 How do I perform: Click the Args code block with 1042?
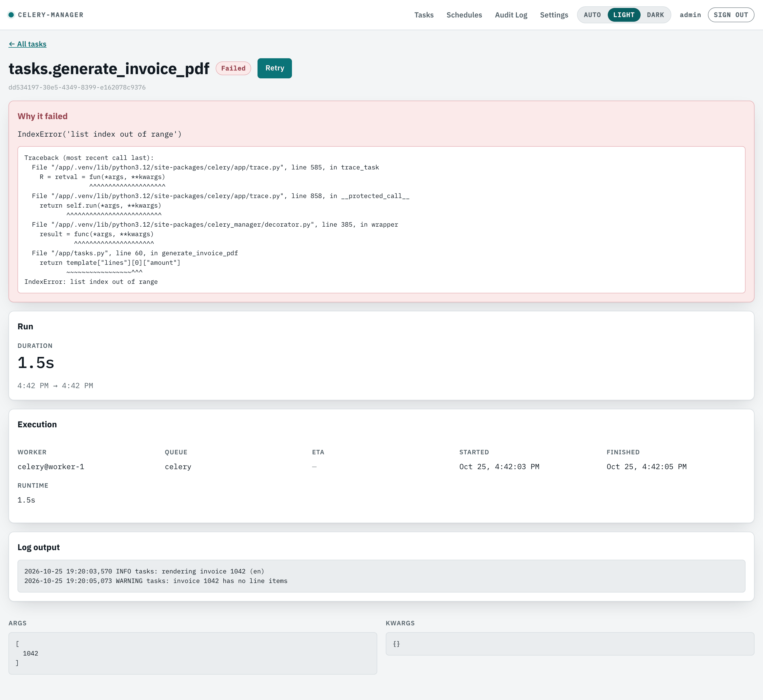pyautogui.click(x=193, y=653)
